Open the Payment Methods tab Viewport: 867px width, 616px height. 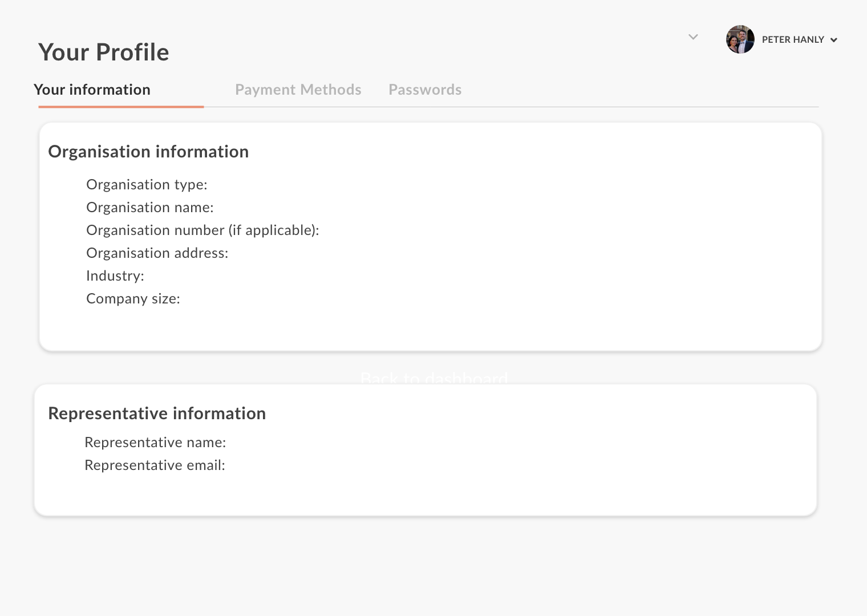[x=298, y=90]
